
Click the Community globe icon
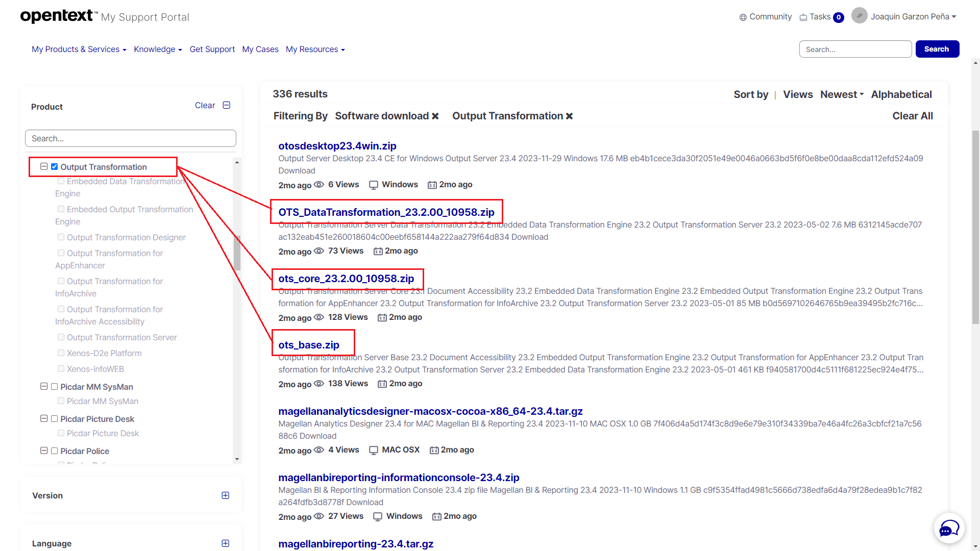pos(743,17)
